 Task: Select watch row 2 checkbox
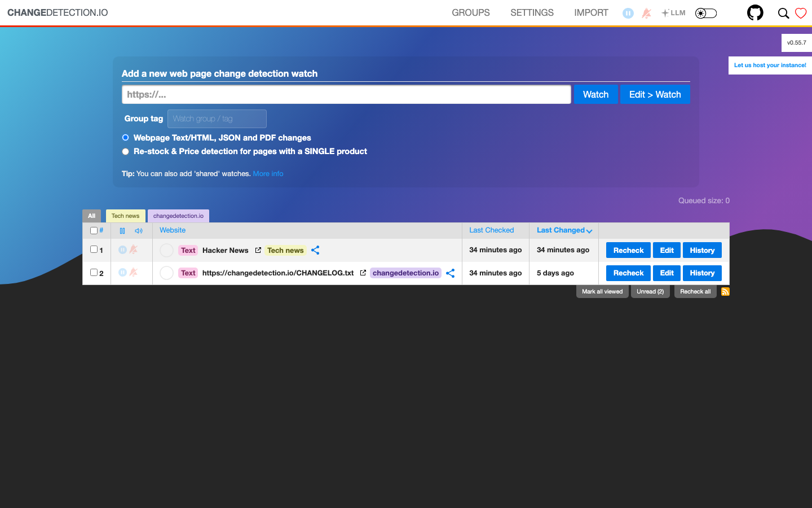[x=94, y=272]
